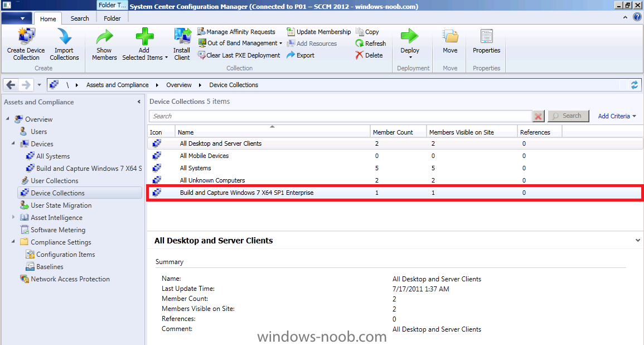
Task: Expand the Asset Intelligence node
Action: click(13, 217)
